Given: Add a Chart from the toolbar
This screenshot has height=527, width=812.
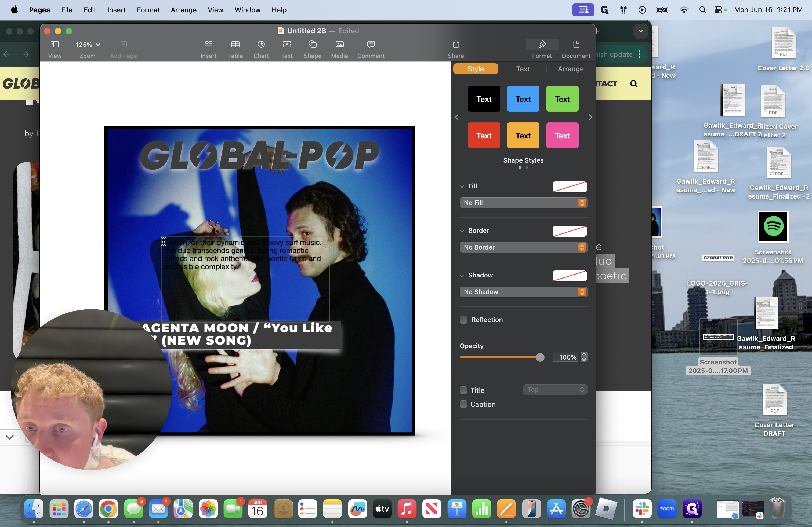Looking at the screenshot, I should [x=261, y=44].
